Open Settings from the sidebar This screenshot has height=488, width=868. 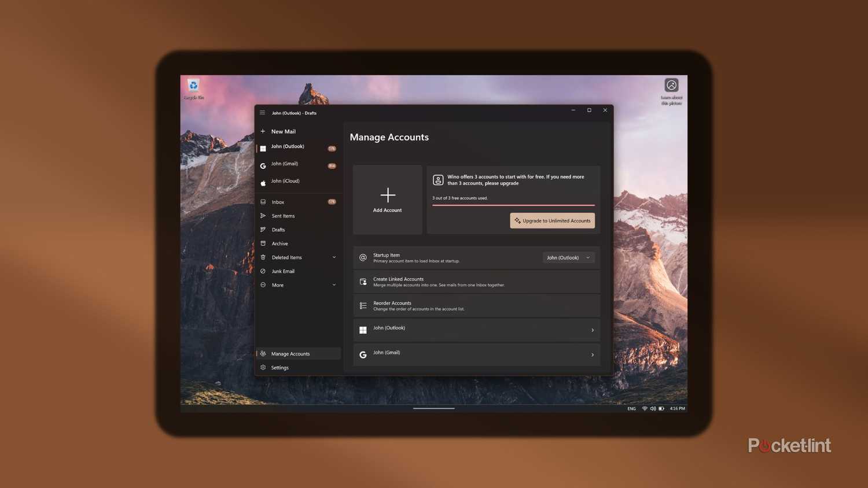point(299,367)
